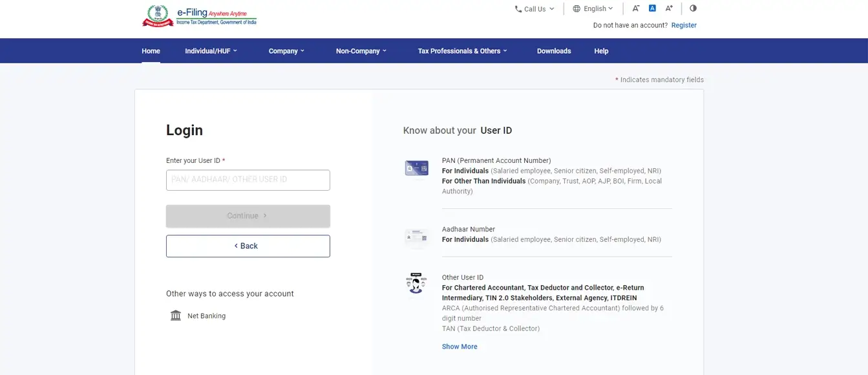The image size is (868, 375).
Task: Click the decrease font size icon
Action: coord(636,8)
